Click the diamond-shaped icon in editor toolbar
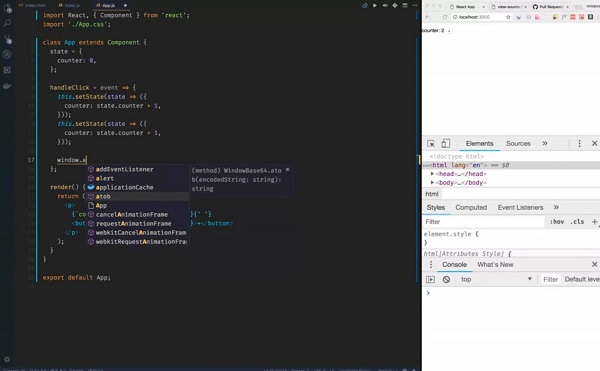Image resolution: width=600 pixels, height=371 pixels. click(x=395, y=5)
